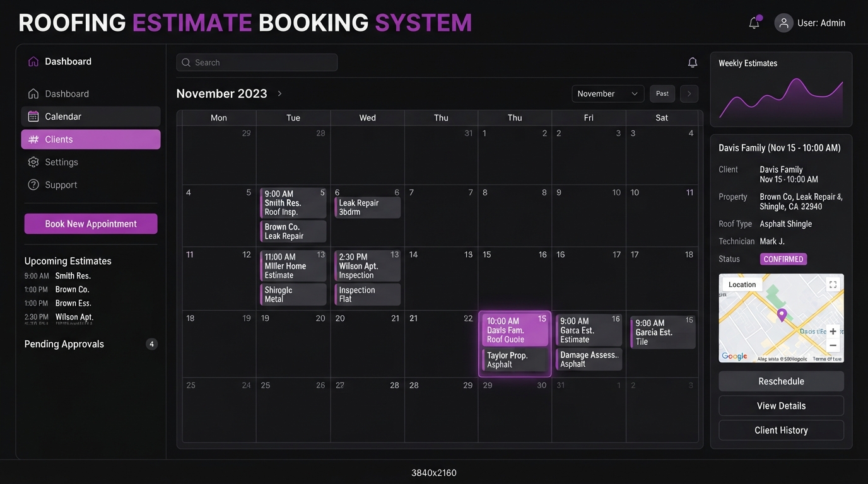Viewport: 868px width, 484px height.
Task: Click the home icon in the sidebar header
Action: coord(33,62)
